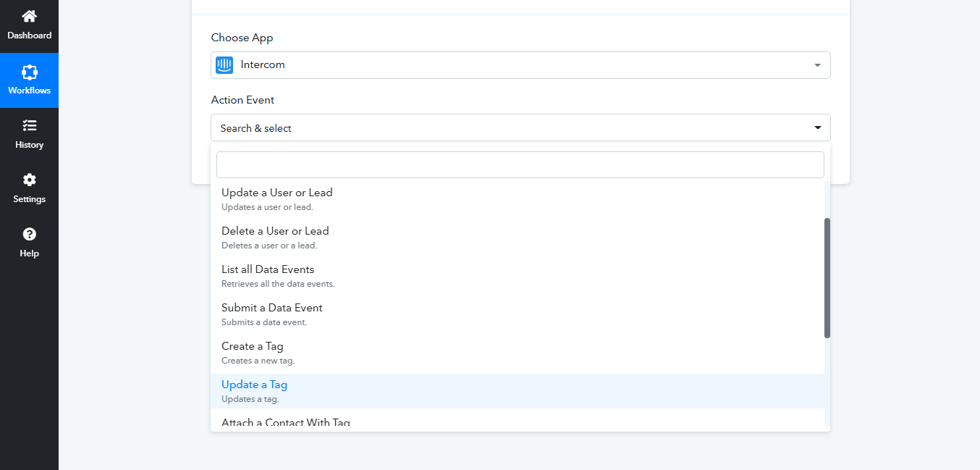
Task: Open the Dashboard home icon
Action: coord(29,16)
